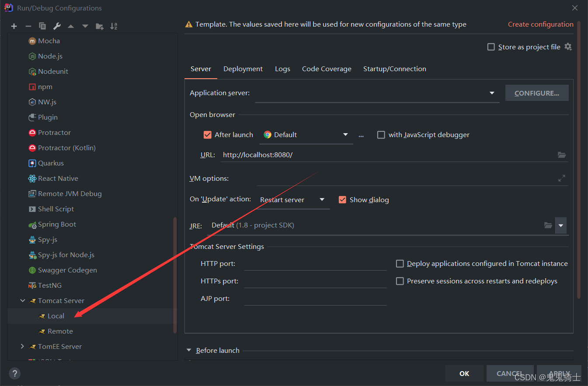Screen dimensions: 588x386
Task: Select the Spring Boot icon
Action: [32, 225]
